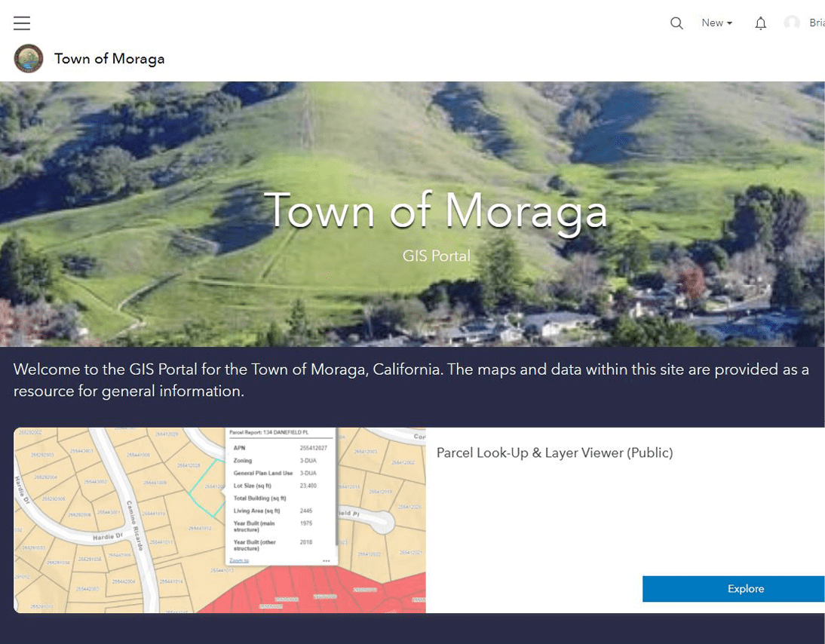Open the parcel report three-dot menu

pos(327,560)
